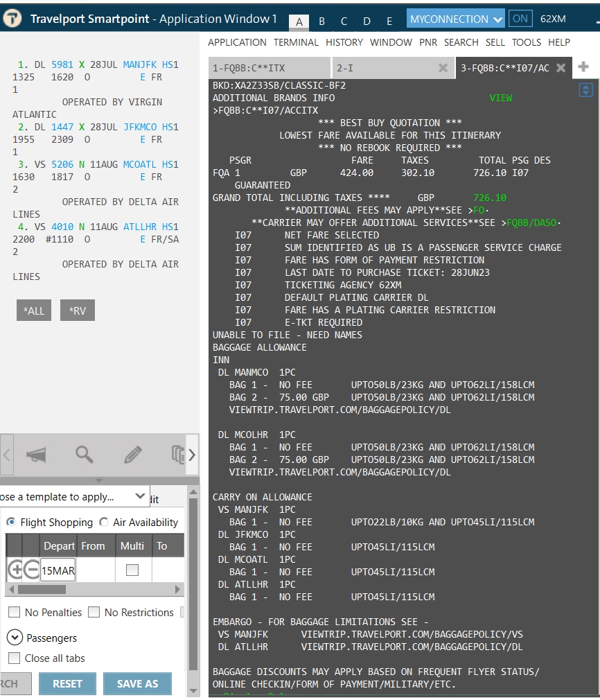The height and width of the screenshot is (700, 600).
Task: Open the megaphone announcements icon
Action: pos(36,455)
